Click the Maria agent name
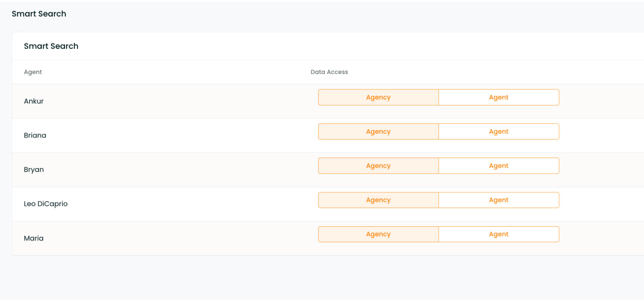 [x=34, y=238]
